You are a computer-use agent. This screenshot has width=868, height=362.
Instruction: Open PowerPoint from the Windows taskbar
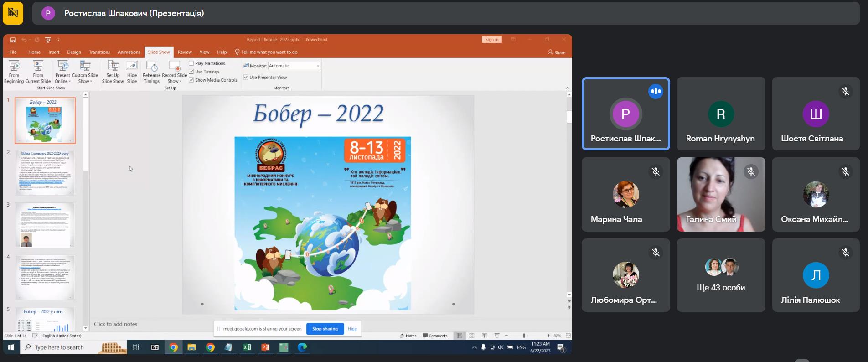tap(265, 347)
